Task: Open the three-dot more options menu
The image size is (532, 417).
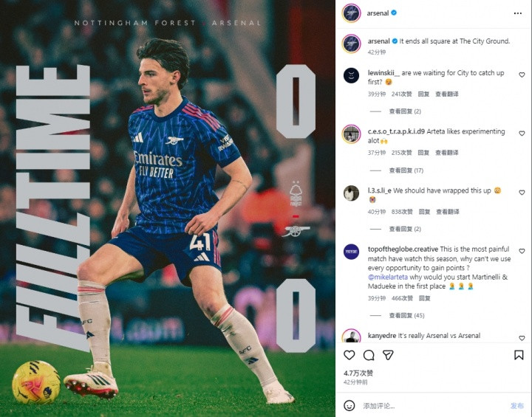Action: point(517,13)
